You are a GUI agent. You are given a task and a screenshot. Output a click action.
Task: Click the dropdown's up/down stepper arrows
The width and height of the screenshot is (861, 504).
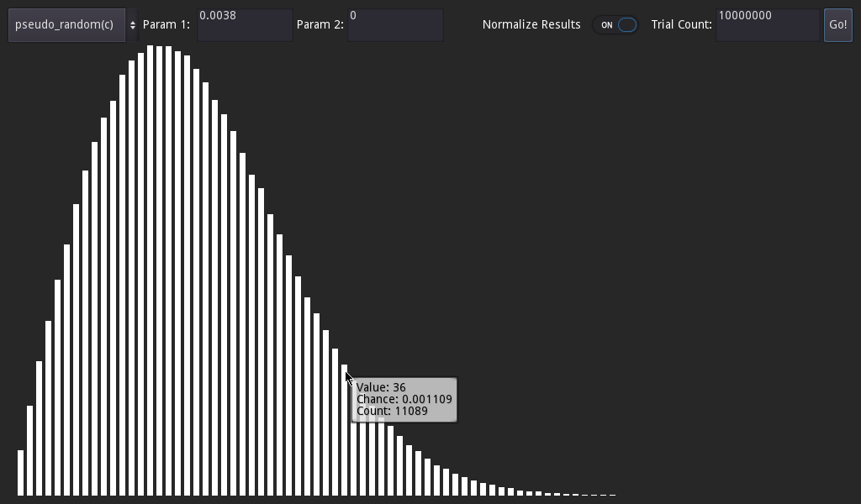133,24
